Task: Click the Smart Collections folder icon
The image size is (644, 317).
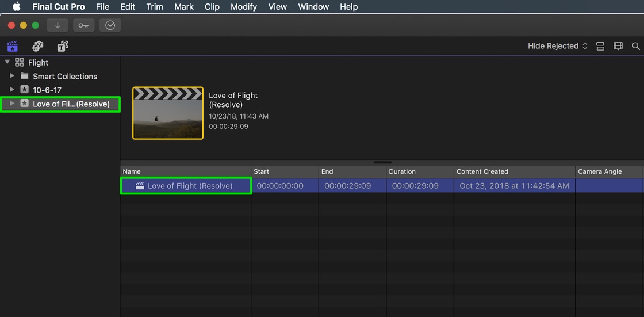Action: [25, 76]
